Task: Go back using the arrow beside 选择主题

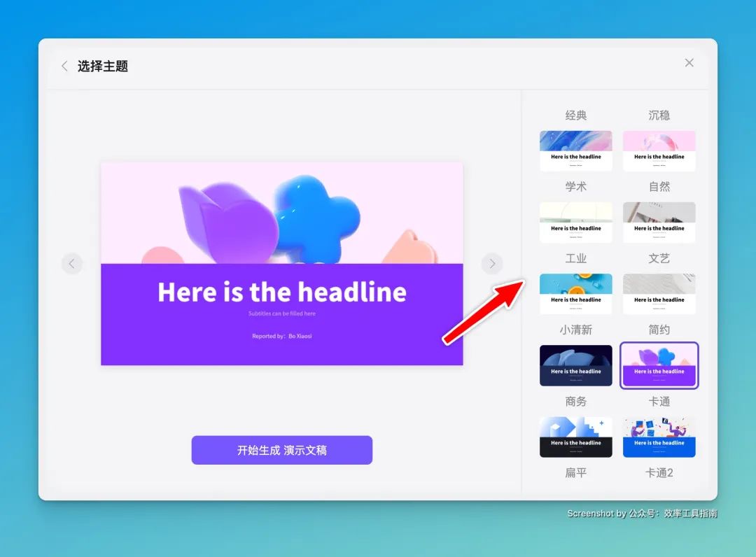Action: [x=64, y=66]
